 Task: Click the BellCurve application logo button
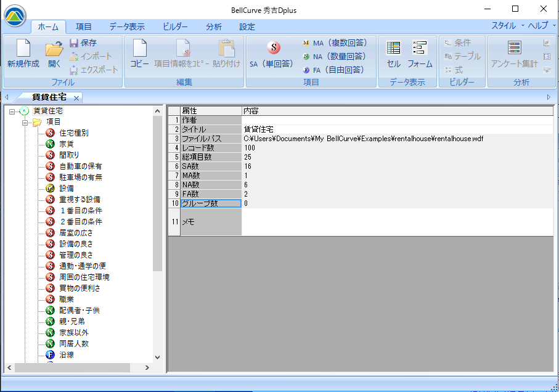click(15, 16)
